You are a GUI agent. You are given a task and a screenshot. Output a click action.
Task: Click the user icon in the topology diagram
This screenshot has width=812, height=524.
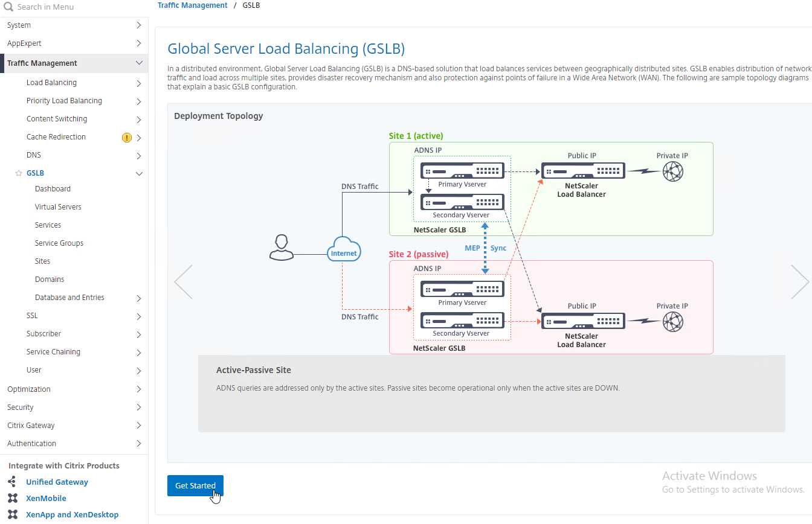click(281, 248)
